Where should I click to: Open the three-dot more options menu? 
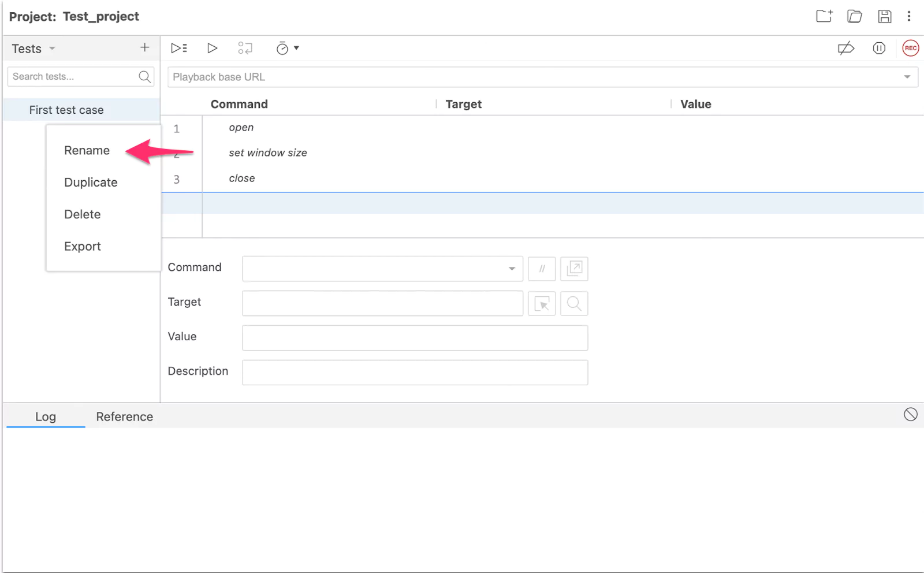(908, 16)
